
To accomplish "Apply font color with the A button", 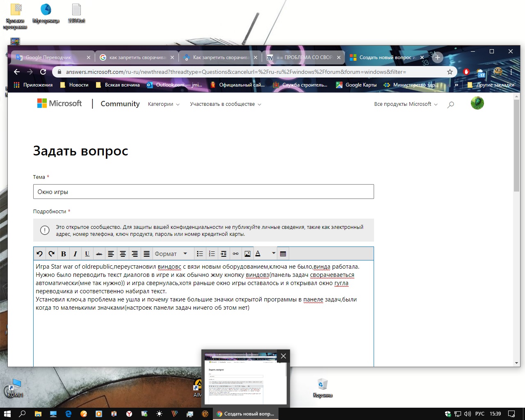I will pos(258,254).
